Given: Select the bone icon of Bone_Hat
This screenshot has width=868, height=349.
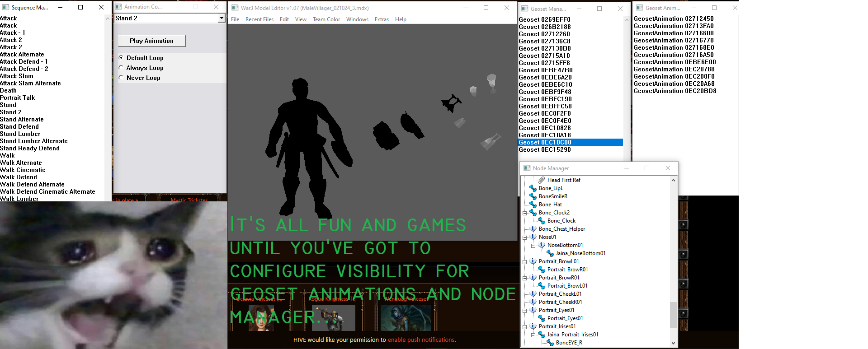Looking at the screenshot, I should coord(533,204).
